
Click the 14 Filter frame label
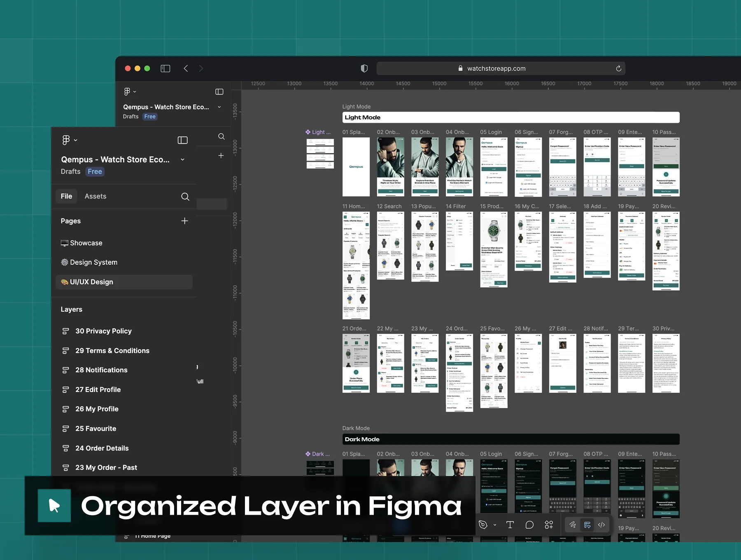[456, 206]
